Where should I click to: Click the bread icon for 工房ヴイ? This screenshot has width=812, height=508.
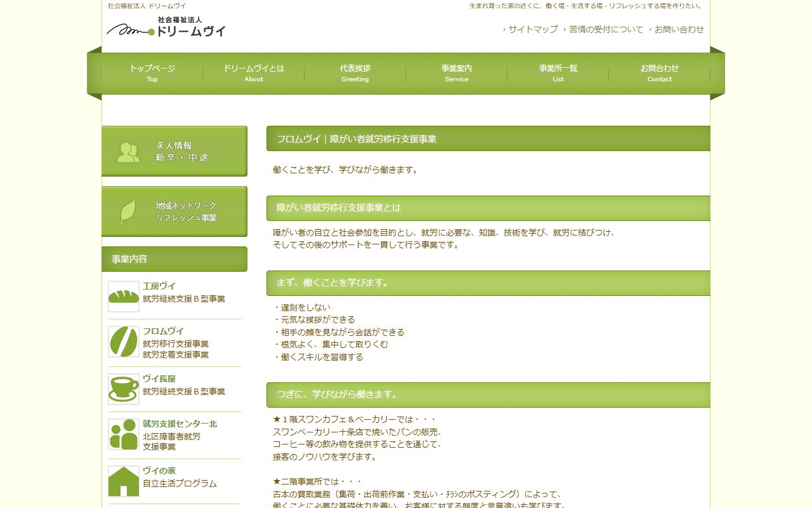click(124, 297)
